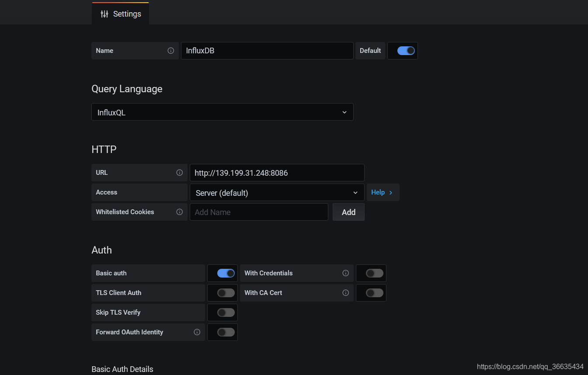Screen dimensions: 588x375
Task: Click the Name input field with InfluxDB
Action: click(267, 51)
